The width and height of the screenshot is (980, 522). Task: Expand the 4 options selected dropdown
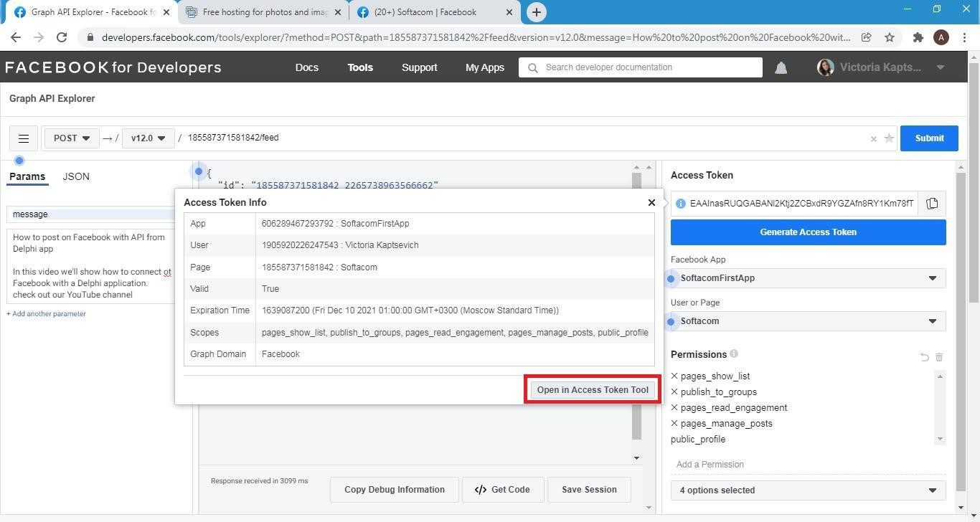click(x=808, y=490)
